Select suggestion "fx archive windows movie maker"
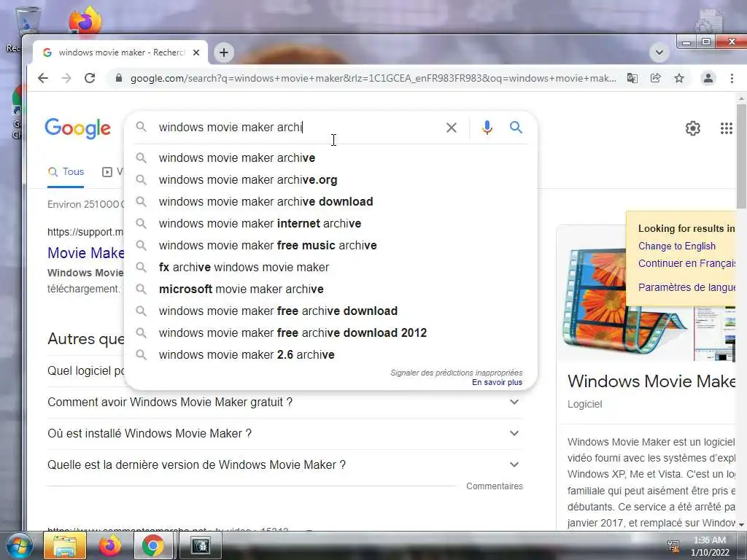Screen dimensions: 747x560 click(x=330, y=267)
